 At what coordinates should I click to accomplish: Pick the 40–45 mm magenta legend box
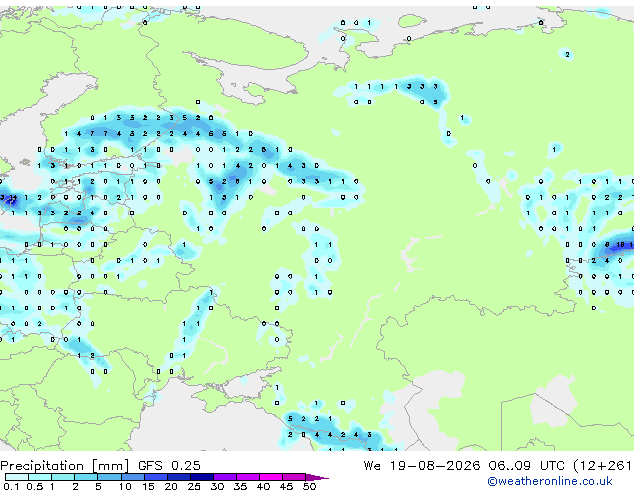tap(271, 477)
